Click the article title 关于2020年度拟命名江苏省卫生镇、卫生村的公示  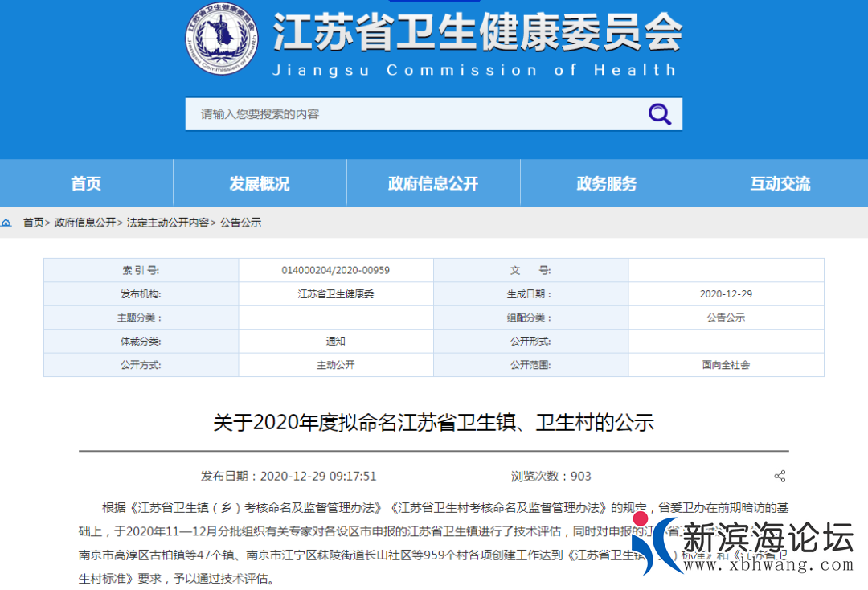coord(434,422)
